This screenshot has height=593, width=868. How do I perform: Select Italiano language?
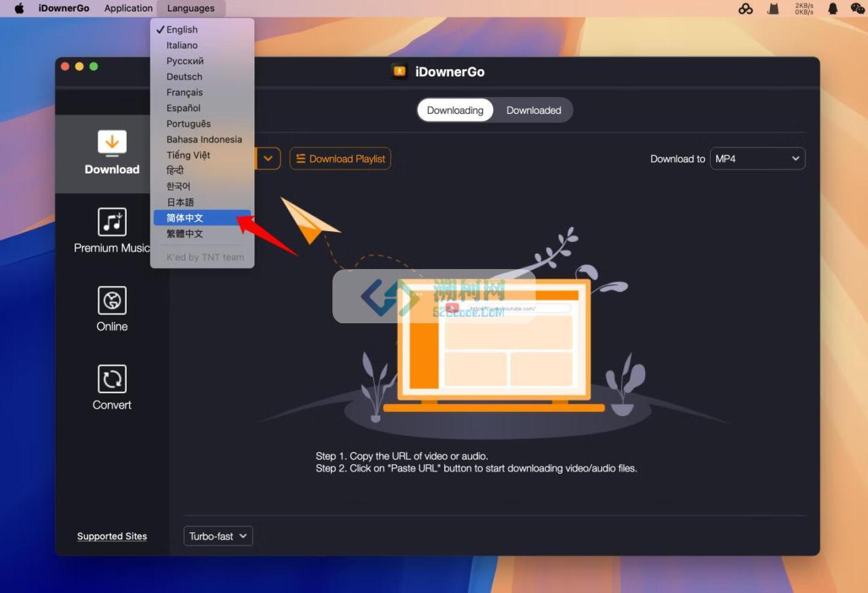click(202, 45)
